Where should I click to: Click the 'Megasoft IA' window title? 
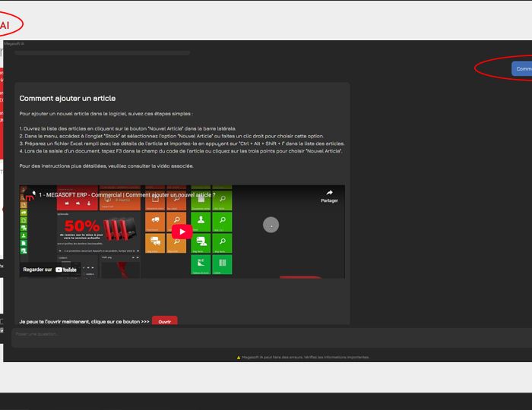click(x=14, y=44)
